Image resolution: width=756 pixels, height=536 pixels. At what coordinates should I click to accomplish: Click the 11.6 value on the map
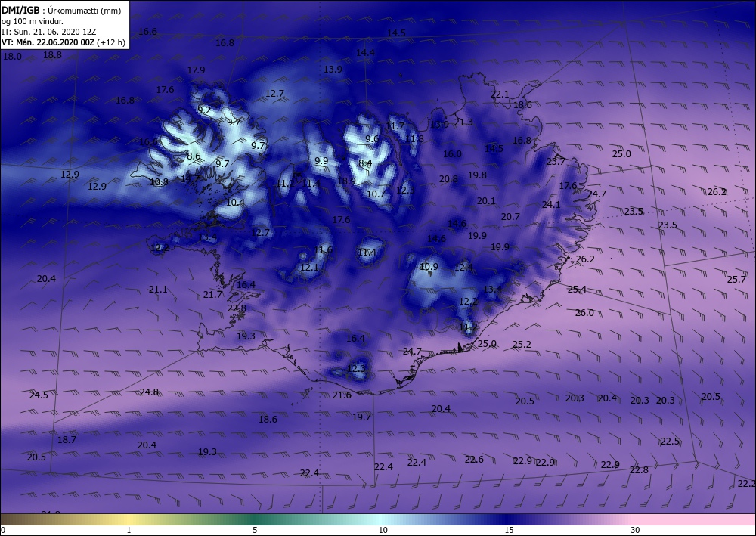(323, 249)
